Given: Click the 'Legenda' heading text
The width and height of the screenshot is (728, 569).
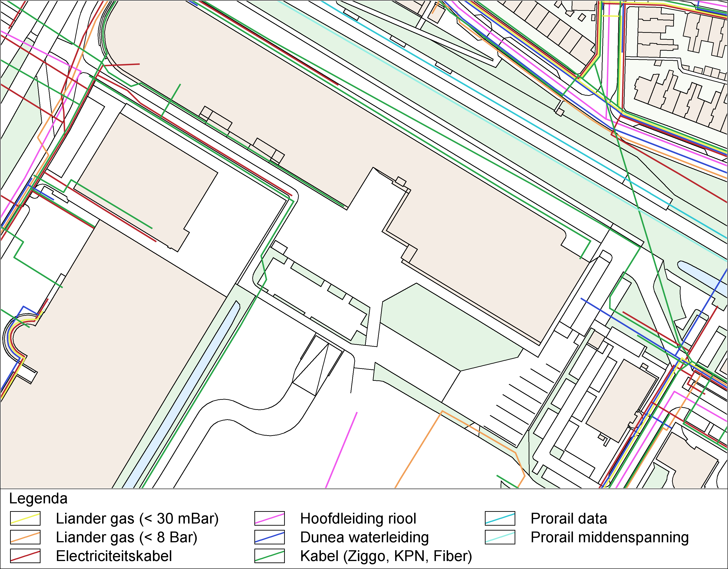Looking at the screenshot, I should (38, 499).
